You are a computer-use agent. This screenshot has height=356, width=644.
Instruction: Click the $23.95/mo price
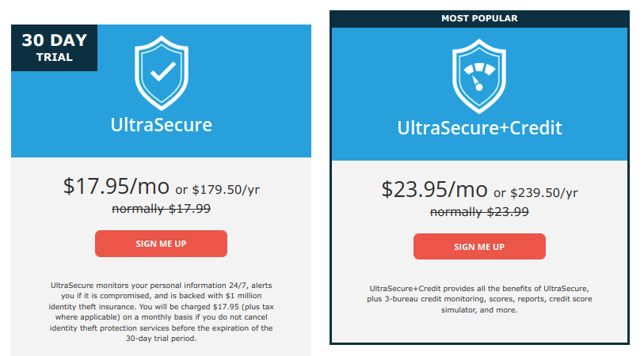coord(435,190)
